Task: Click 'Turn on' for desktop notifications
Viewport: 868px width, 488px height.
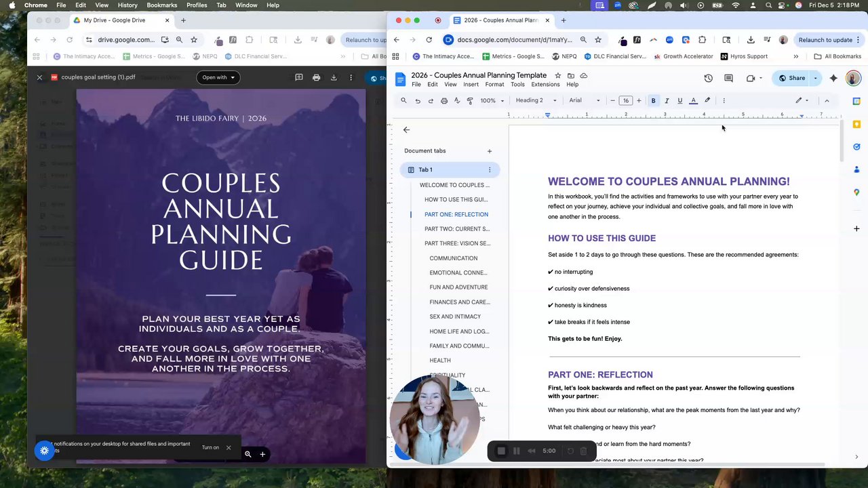Action: pos(210,447)
